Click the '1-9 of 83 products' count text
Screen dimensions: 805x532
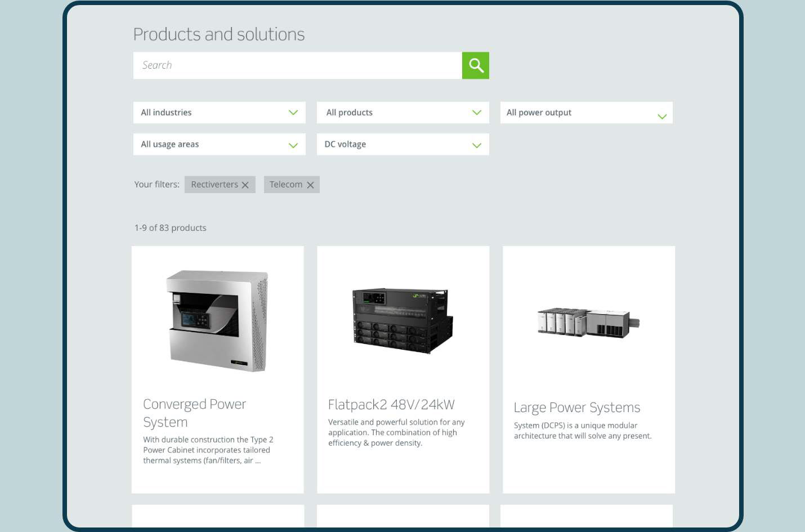tap(170, 228)
